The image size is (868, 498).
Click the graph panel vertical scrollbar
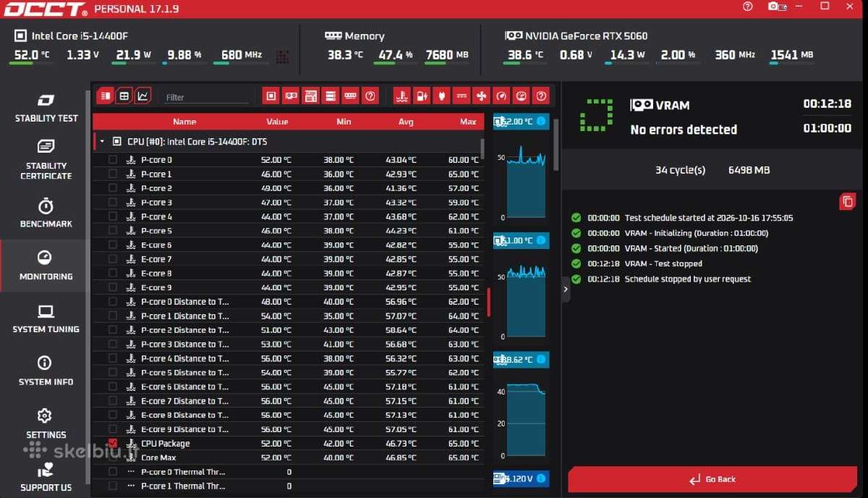coord(556,145)
